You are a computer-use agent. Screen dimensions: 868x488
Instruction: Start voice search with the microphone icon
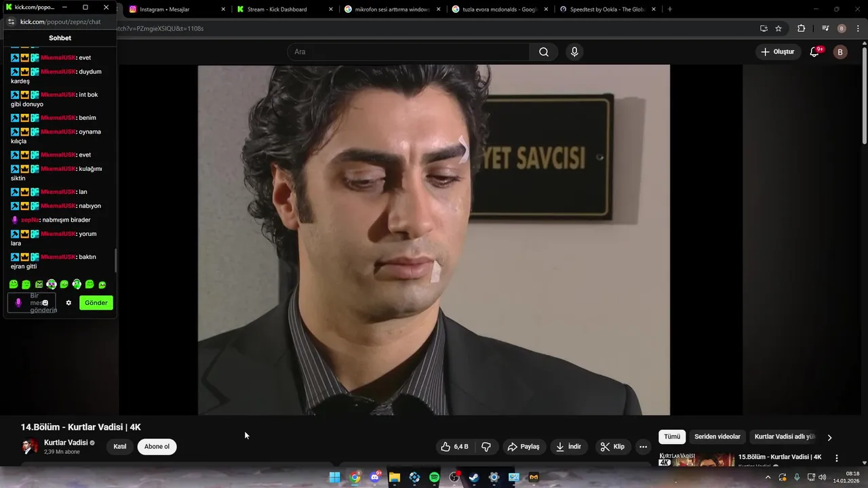[574, 52]
